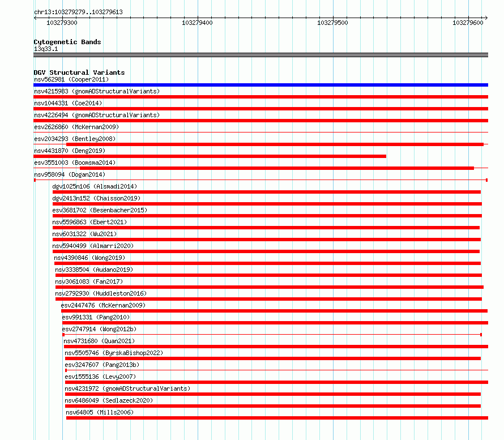The image size is (504, 440).
Task: Click nsv5505746 (ByrskaBishop2022) label
Action: click(x=114, y=353)
